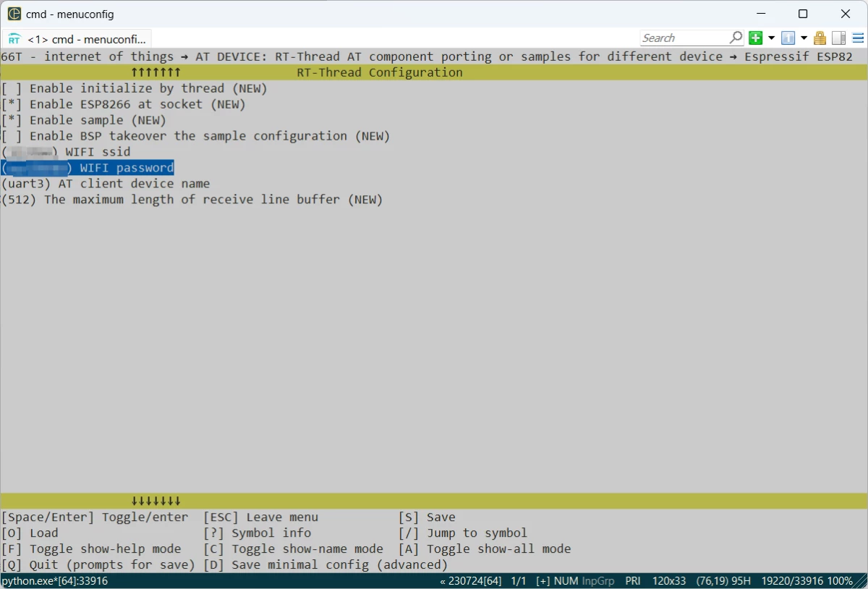
Task: Expand the console list dropdown arrow
Action: [x=804, y=38]
